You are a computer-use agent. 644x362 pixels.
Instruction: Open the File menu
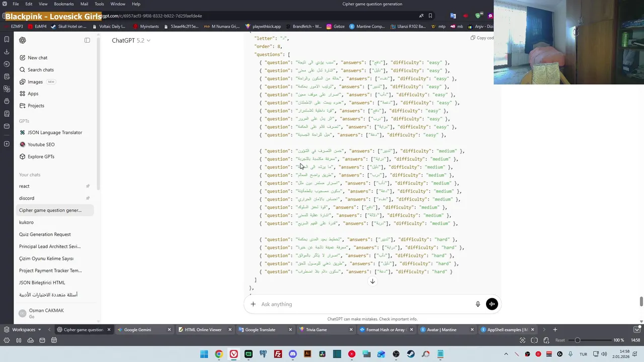tap(16, 4)
